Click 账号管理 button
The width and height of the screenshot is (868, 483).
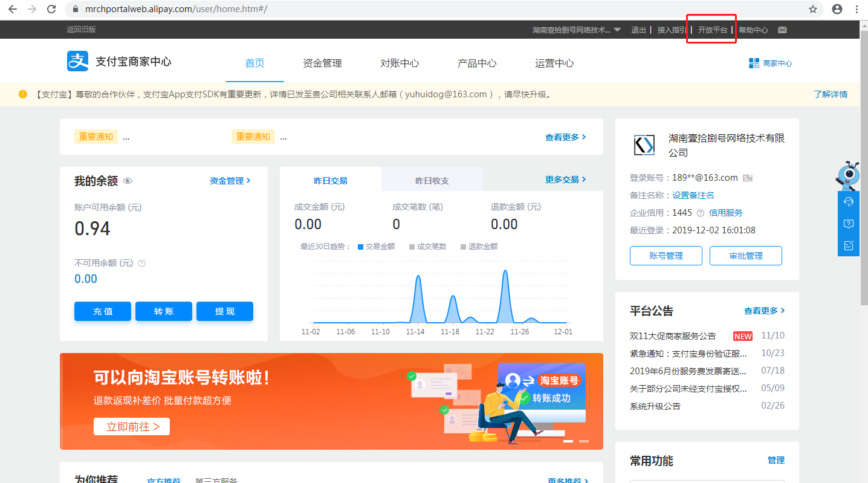[666, 256]
